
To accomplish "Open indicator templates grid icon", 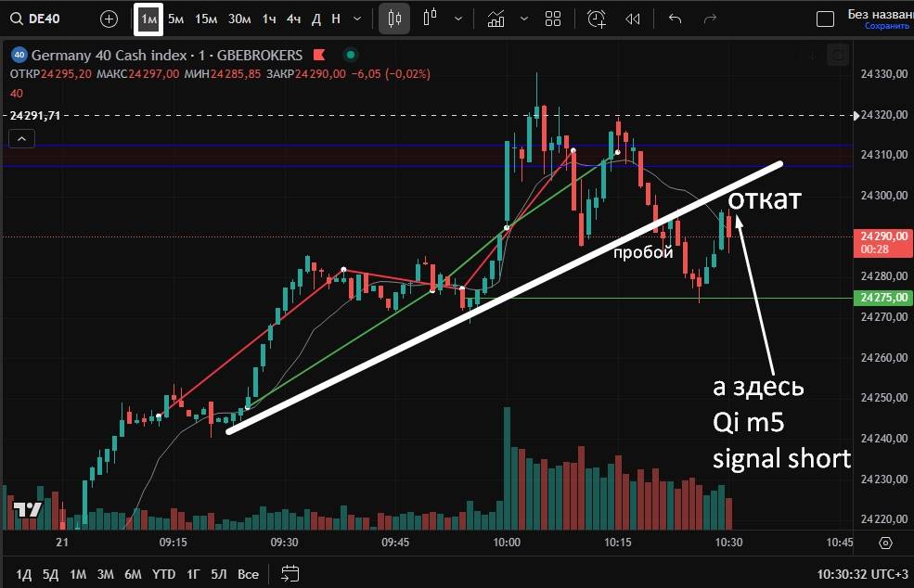I will coord(553,19).
